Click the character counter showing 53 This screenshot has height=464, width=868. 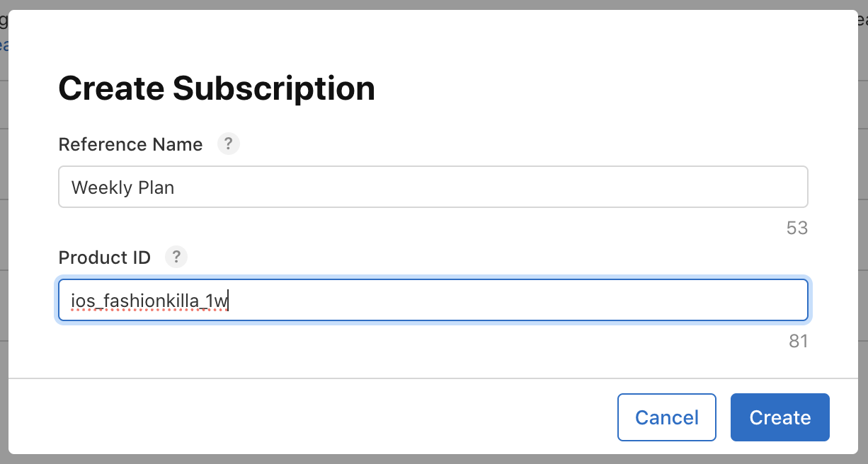coord(796,228)
